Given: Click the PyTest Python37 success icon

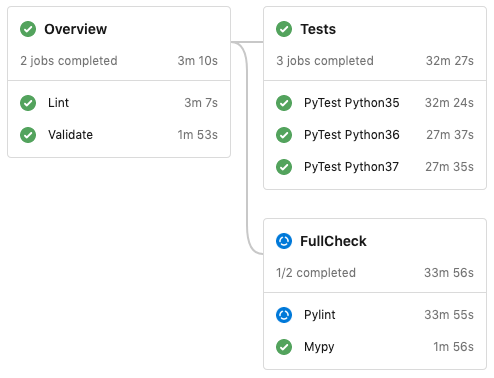Looking at the screenshot, I should click(x=284, y=167).
